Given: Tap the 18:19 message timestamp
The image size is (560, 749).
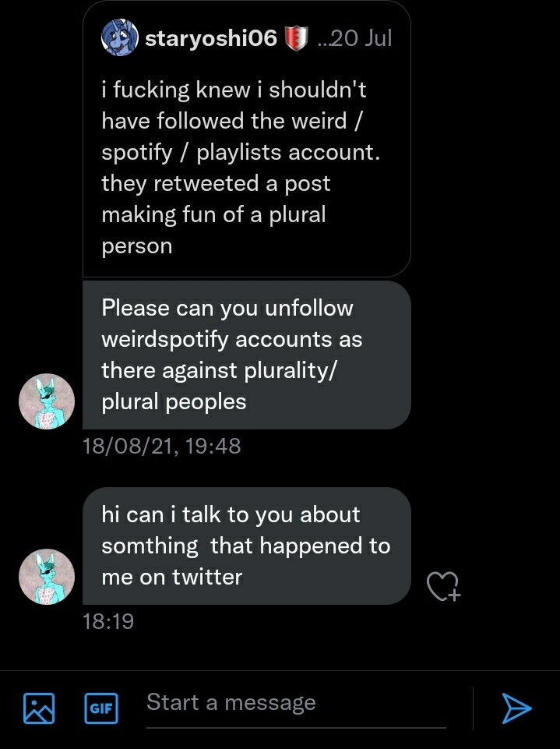Looking at the screenshot, I should (x=107, y=621).
